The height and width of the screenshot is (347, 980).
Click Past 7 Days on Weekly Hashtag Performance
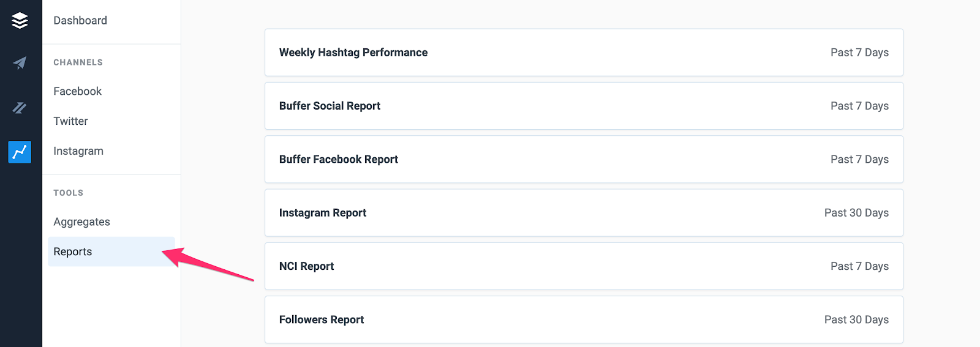[x=859, y=53]
